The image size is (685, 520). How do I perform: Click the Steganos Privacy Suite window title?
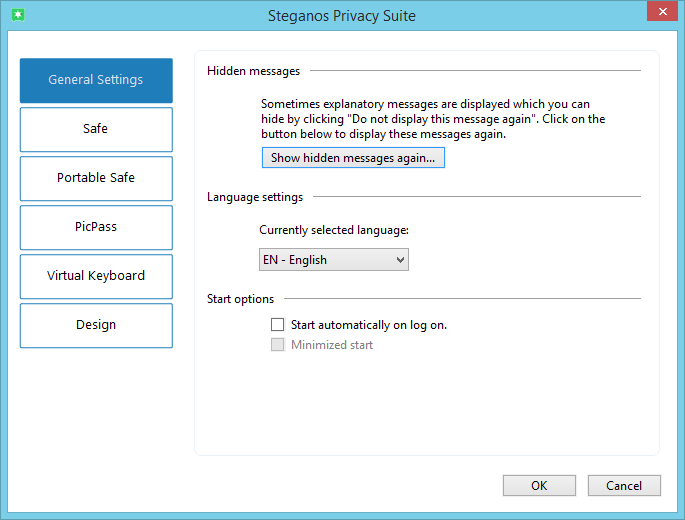click(x=342, y=15)
